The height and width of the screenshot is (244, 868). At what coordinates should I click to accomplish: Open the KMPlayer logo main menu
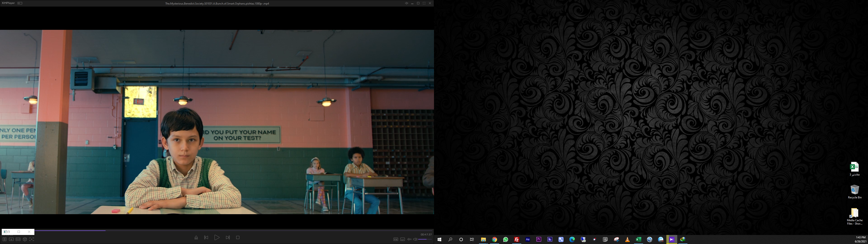click(8, 3)
